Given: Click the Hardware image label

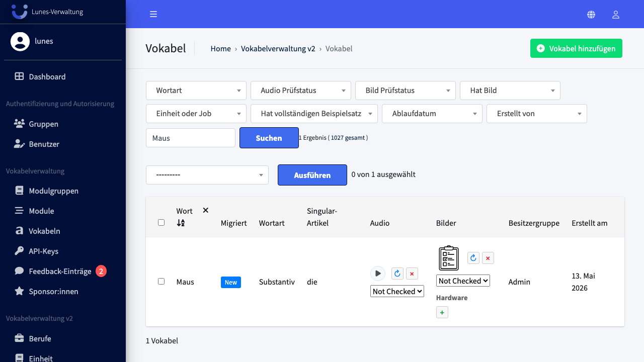Looking at the screenshot, I should tap(452, 298).
